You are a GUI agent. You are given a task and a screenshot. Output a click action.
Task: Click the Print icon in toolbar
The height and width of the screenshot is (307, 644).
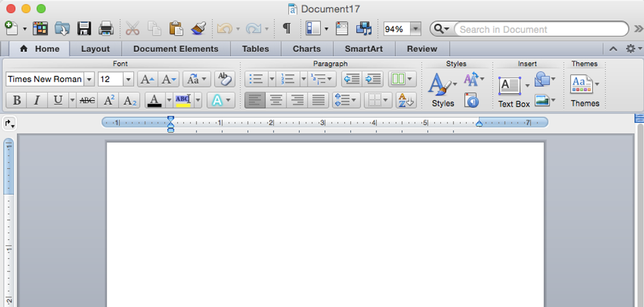click(x=106, y=29)
